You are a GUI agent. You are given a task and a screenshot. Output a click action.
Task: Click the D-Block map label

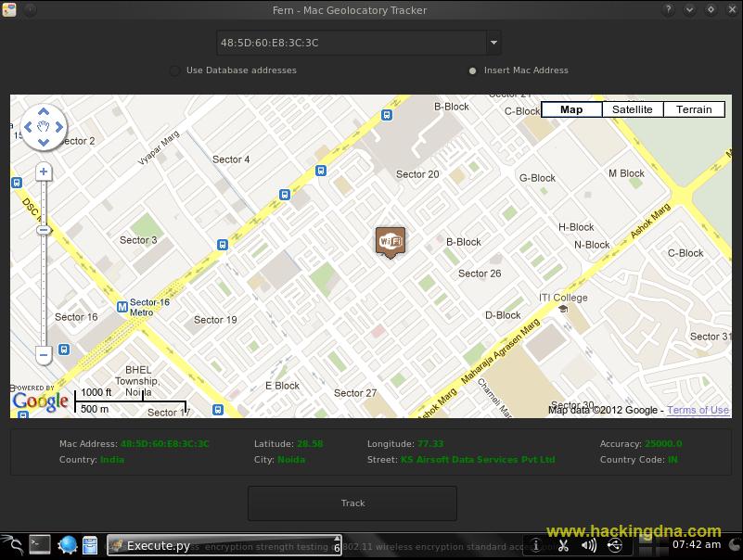(503, 315)
